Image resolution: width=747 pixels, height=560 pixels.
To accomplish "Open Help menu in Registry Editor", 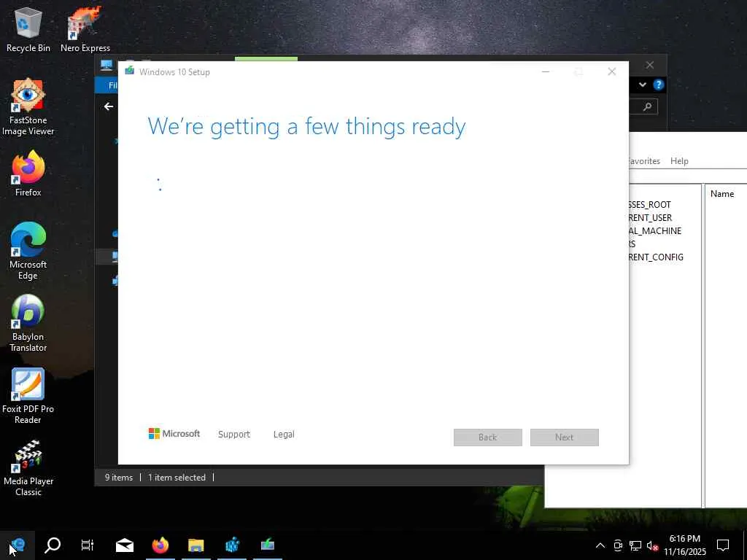I will pos(679,161).
